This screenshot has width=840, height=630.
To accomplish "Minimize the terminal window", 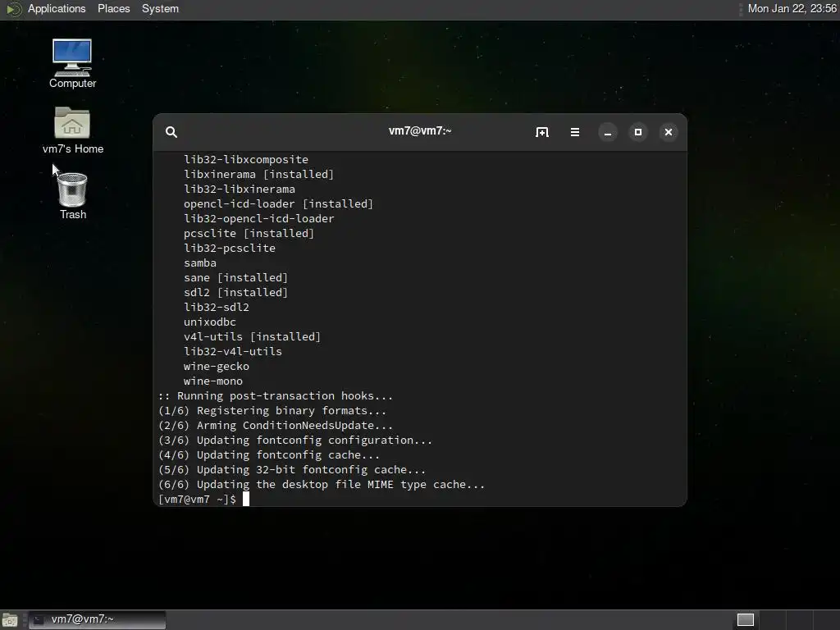I will coord(608,132).
